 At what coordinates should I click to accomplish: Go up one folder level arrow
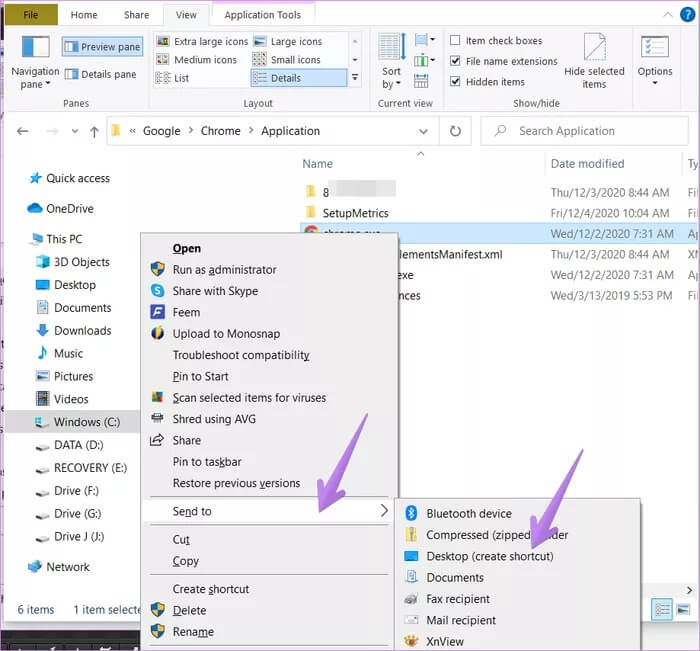click(94, 132)
